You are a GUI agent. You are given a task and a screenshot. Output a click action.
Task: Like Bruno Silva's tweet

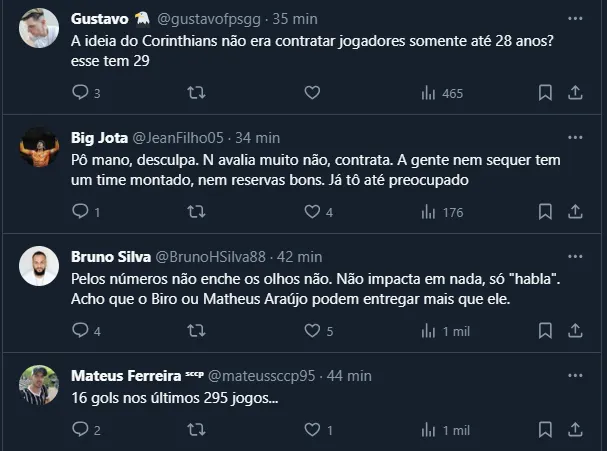(312, 330)
